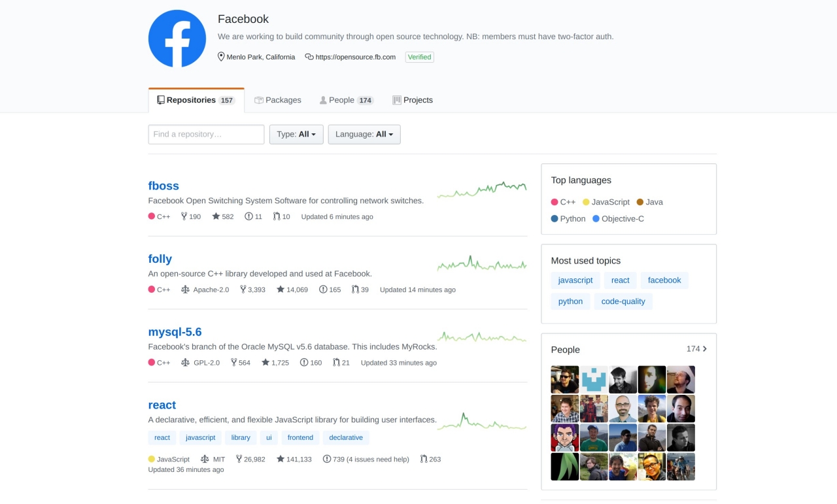Click the Packages tab box icon
The height and width of the screenshot is (504, 837).
click(x=259, y=100)
